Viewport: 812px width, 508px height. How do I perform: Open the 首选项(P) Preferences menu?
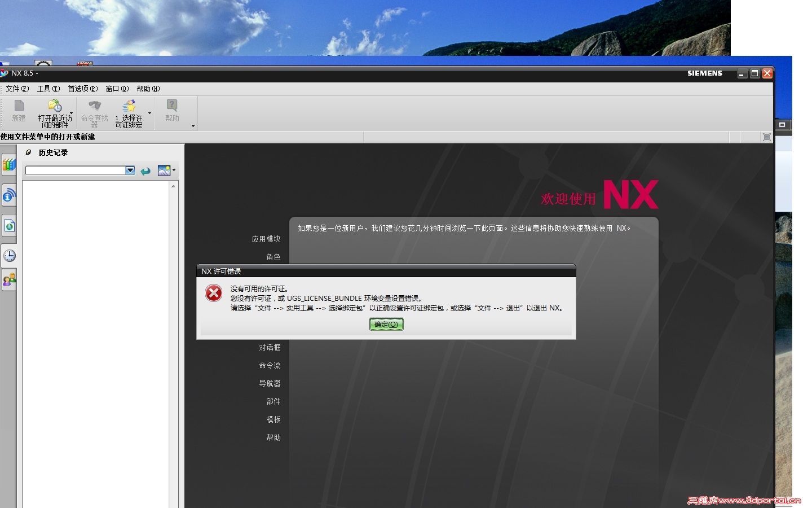[x=83, y=89]
